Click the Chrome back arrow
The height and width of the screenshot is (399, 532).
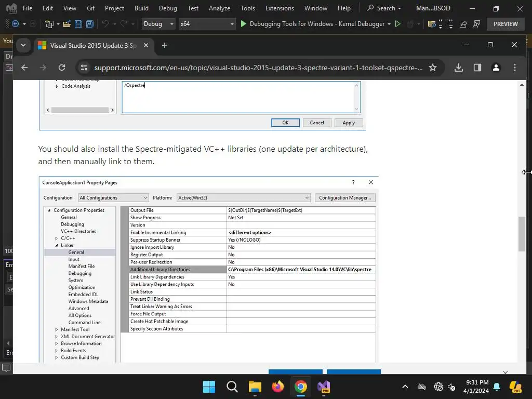click(x=24, y=68)
